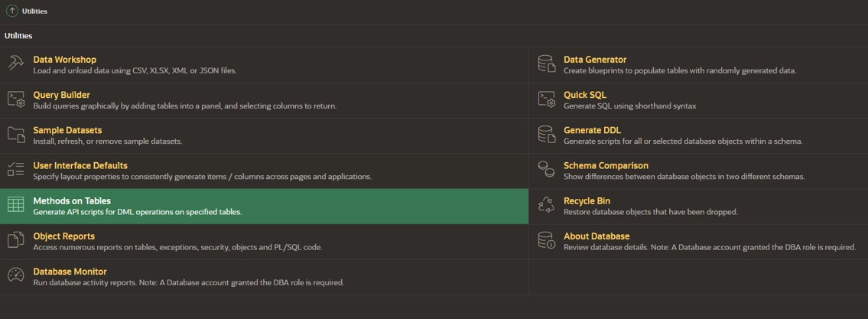Open the Quick SQL title link
The width and height of the screenshot is (868, 319).
tap(584, 95)
